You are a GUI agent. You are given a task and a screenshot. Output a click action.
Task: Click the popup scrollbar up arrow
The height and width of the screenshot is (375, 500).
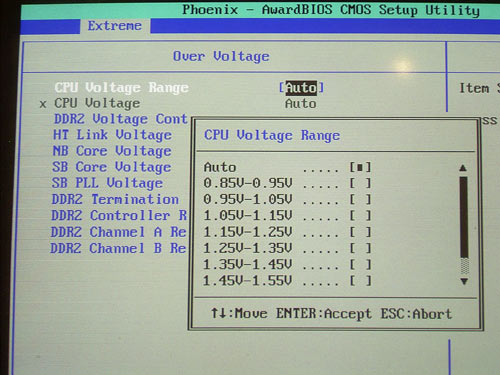point(463,168)
